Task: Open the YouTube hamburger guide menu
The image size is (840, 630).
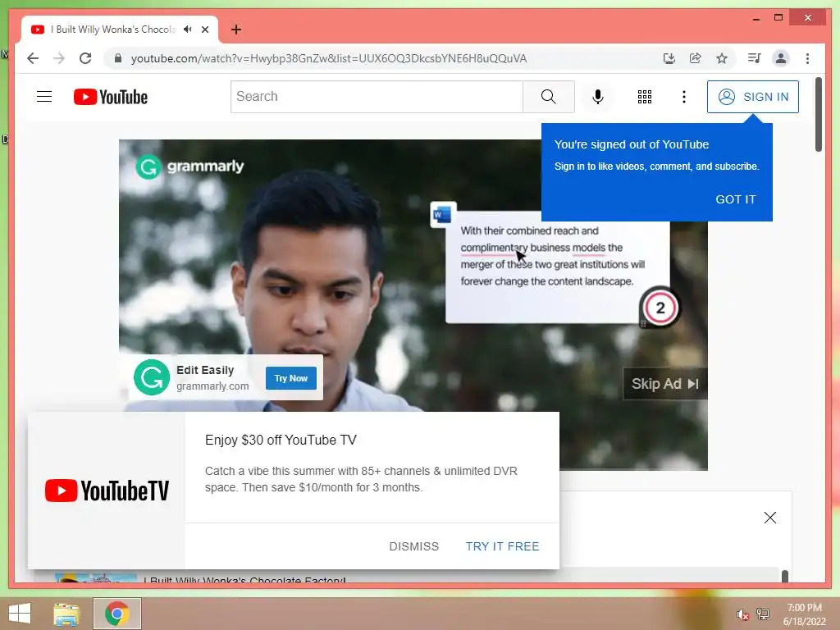Action: coord(44,97)
